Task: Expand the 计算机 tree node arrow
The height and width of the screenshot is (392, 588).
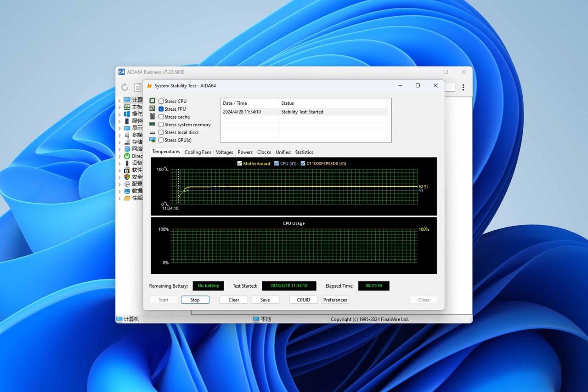Action: [x=119, y=100]
